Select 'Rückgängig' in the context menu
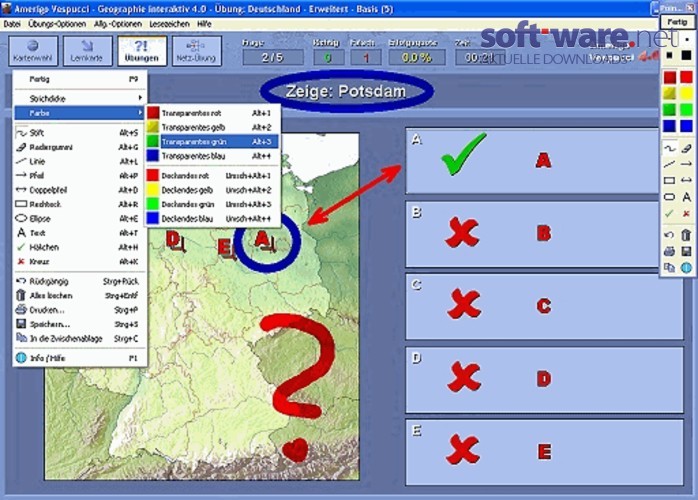This screenshot has height=500, width=698. tap(80, 281)
